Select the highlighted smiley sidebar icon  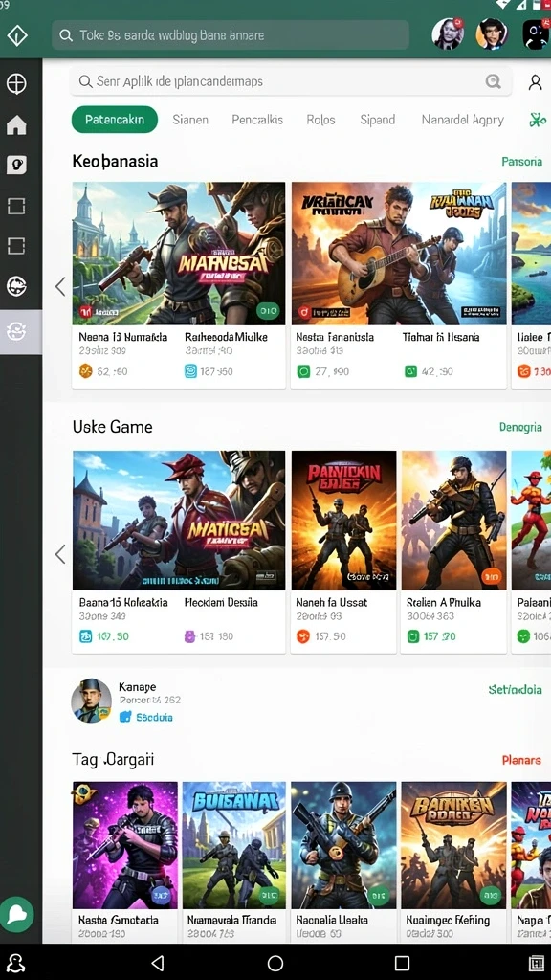tap(16, 331)
